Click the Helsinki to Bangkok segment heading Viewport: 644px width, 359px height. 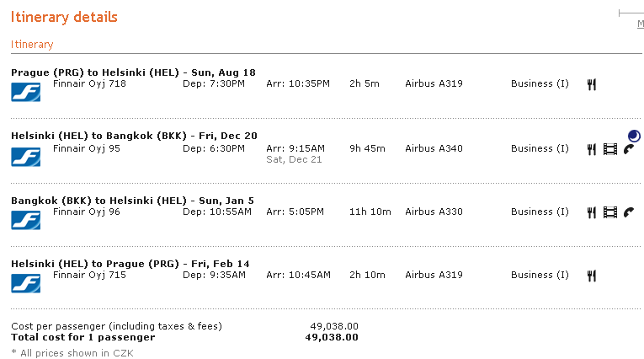pyautogui.click(x=134, y=136)
